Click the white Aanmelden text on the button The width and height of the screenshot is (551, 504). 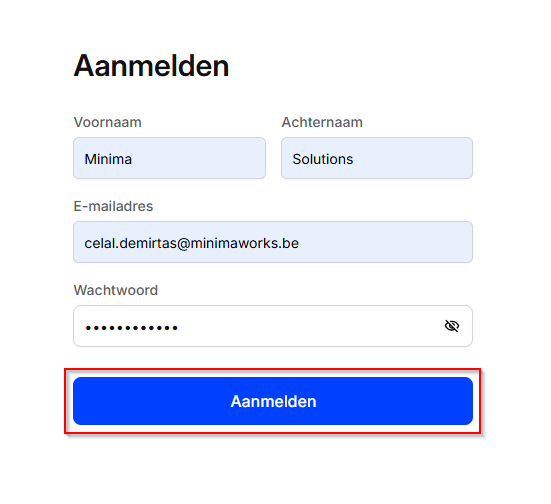273,401
